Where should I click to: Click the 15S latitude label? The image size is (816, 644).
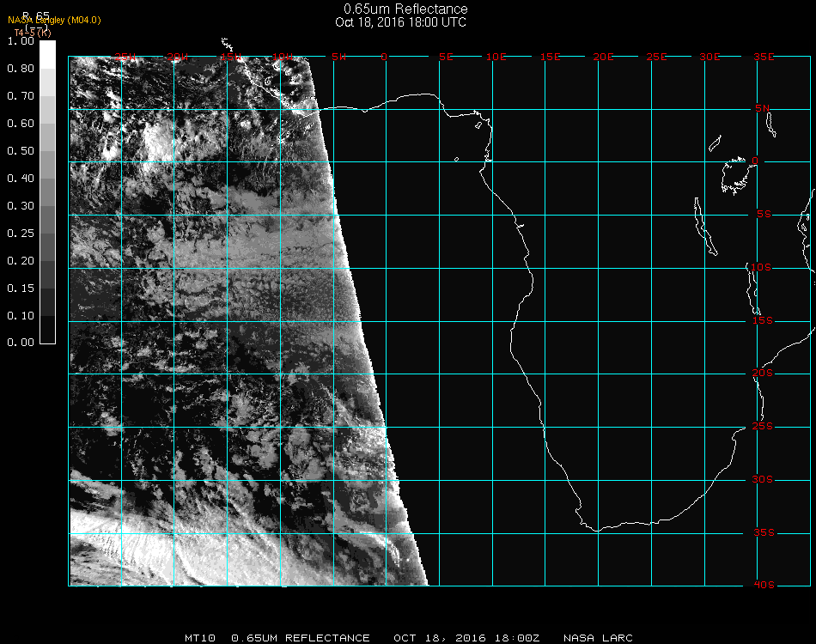click(763, 321)
